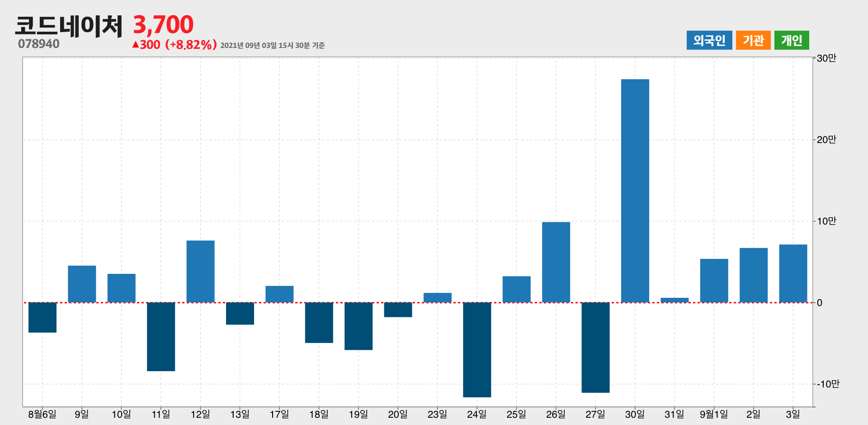Click the 3일 x-axis date label
Viewport: 868px width, 425px height.
793,414
